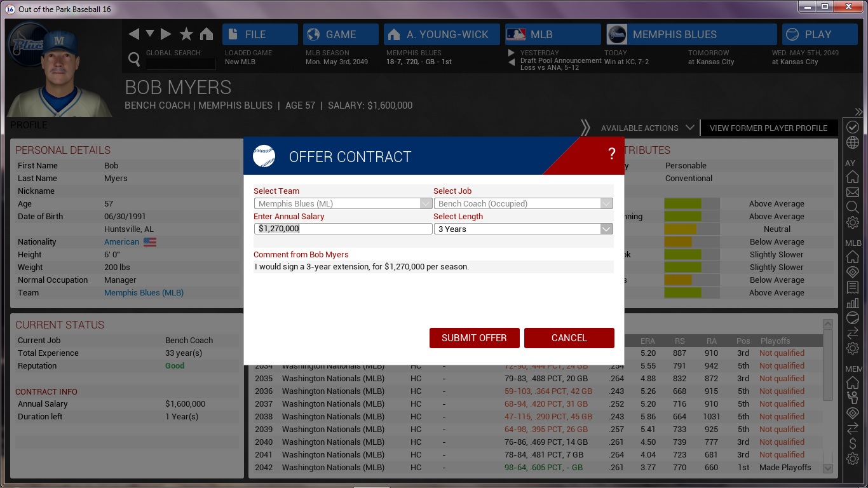Click the lower left arrow beside YESTERDAY results
This screenshot has width=868, height=488.
512,62
